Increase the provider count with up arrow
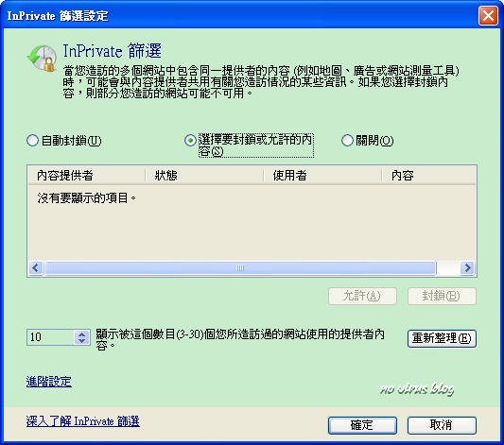The height and width of the screenshot is (445, 504). click(x=82, y=334)
